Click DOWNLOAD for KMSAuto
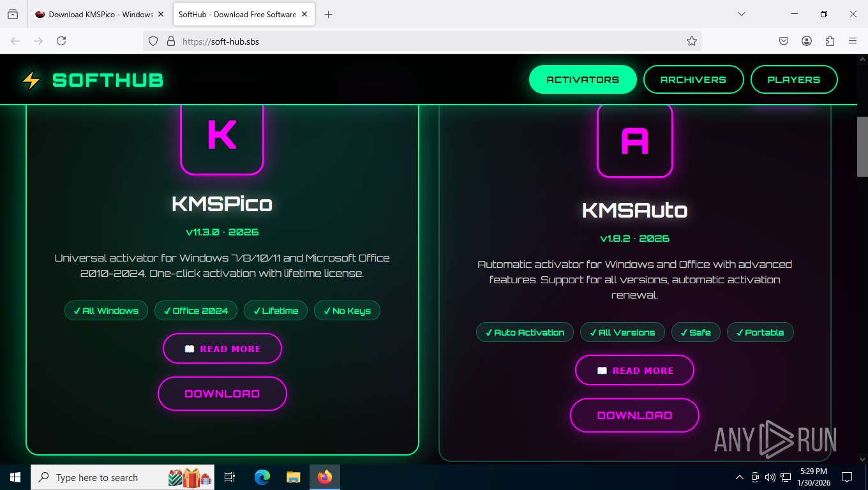The width and height of the screenshot is (868, 490). tap(634, 415)
